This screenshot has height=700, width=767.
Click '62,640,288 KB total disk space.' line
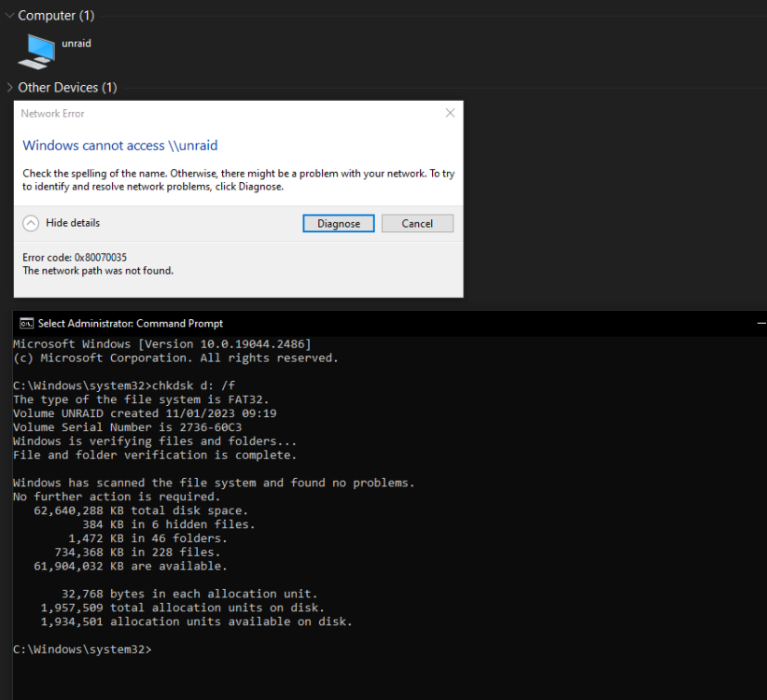(141, 511)
